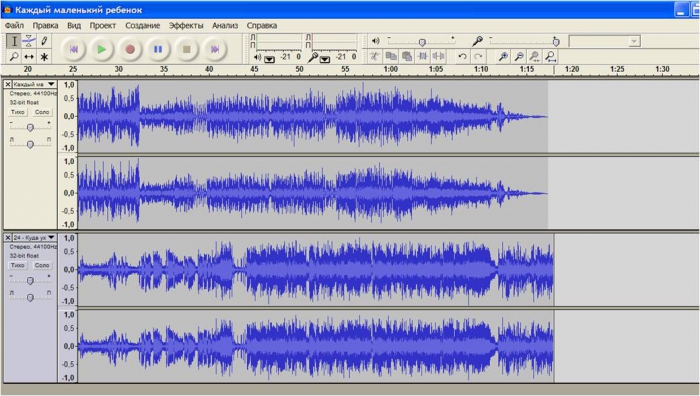Click the Fit Project in window icon
This screenshot has width=700, height=396.
click(x=550, y=56)
